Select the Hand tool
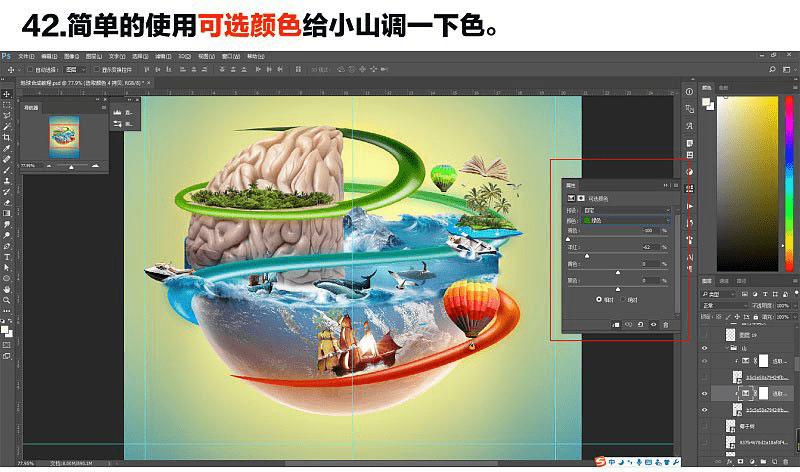Screen dimensions: 800x472 7,289
